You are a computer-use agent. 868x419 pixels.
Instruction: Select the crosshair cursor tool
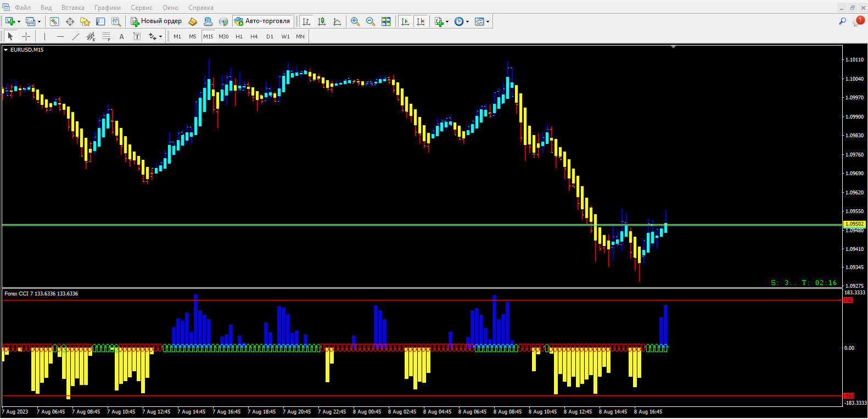point(26,36)
